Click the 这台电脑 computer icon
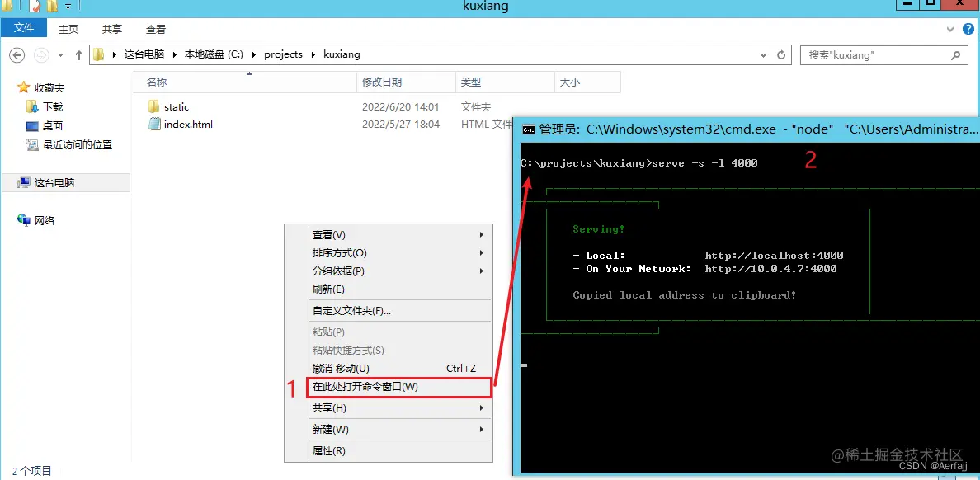The height and width of the screenshot is (480, 980). pos(24,182)
